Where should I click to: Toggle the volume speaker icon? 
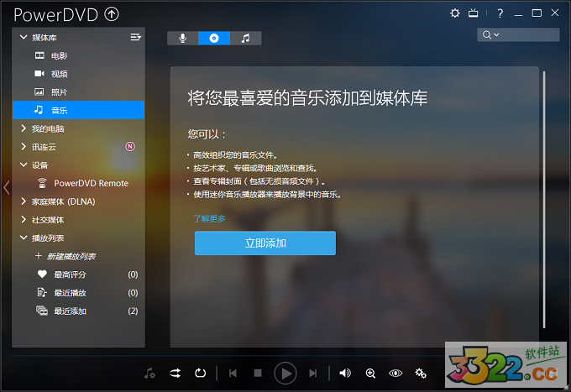pyautogui.click(x=345, y=373)
